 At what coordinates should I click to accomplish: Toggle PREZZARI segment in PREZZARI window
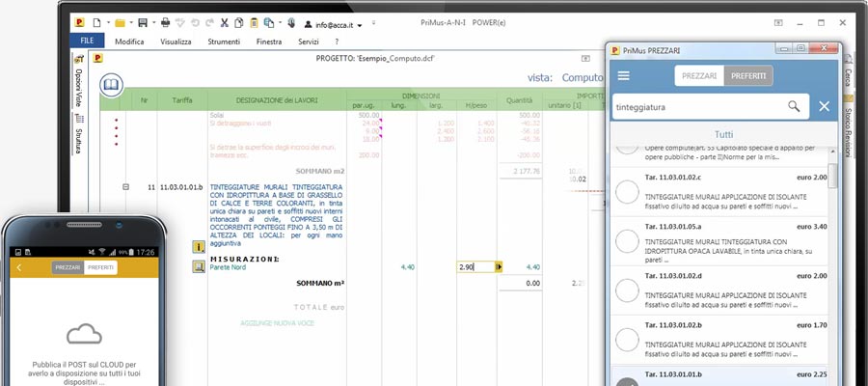click(x=699, y=76)
